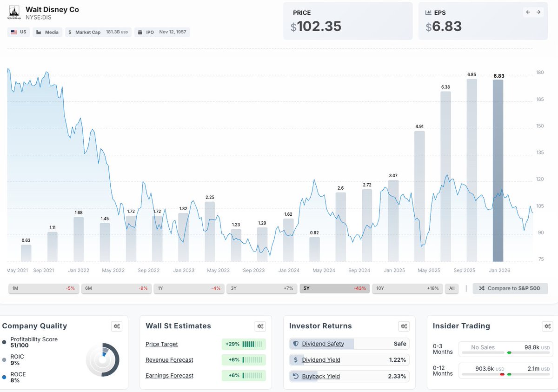
Task: Click the 2.33% buyback yield value
Action: click(x=397, y=376)
